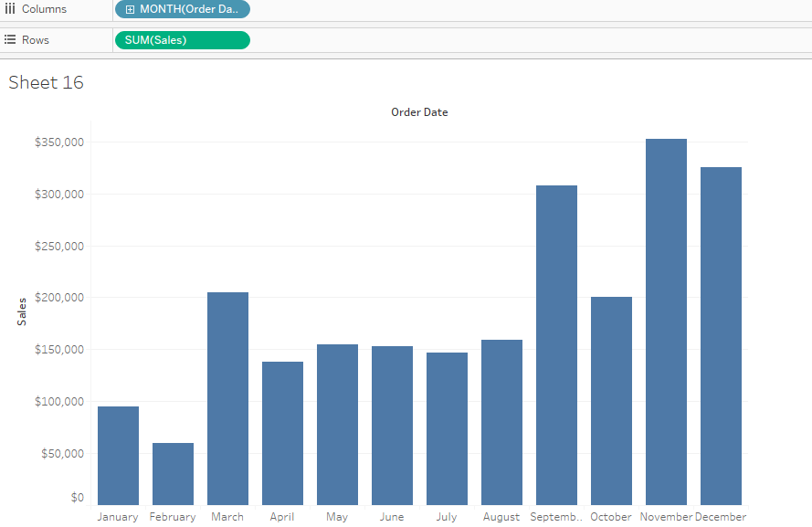This screenshot has width=812, height=527.
Task: Click the November month label
Action: pyautogui.click(x=666, y=517)
